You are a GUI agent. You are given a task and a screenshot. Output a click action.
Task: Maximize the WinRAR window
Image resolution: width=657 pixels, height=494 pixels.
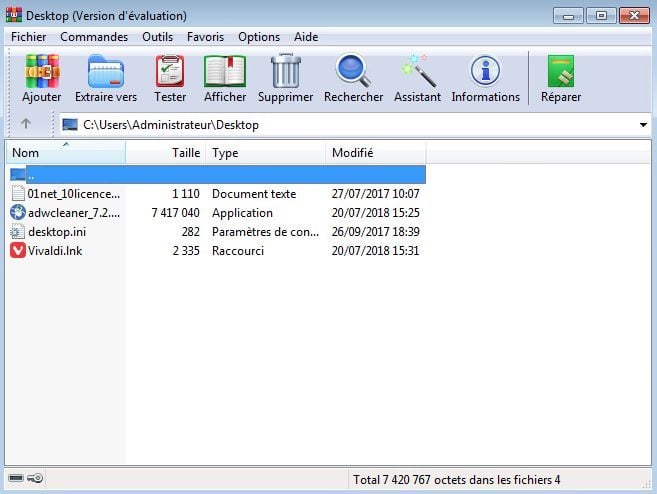click(601, 16)
